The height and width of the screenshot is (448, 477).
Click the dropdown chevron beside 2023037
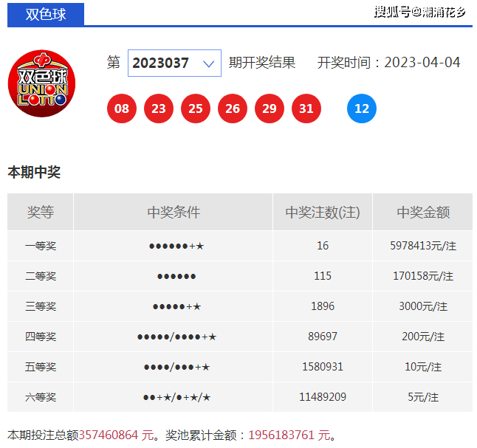(209, 63)
